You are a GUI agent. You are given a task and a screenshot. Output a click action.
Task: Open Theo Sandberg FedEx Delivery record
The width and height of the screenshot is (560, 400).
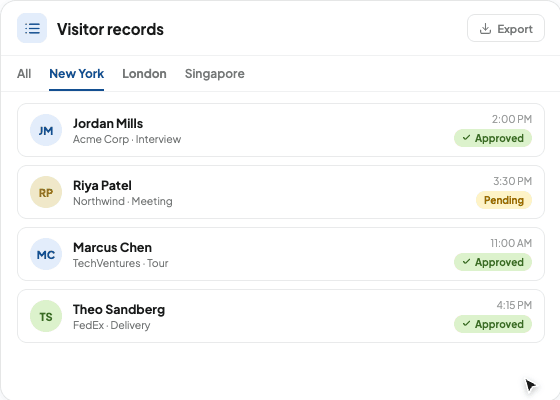coord(281,316)
